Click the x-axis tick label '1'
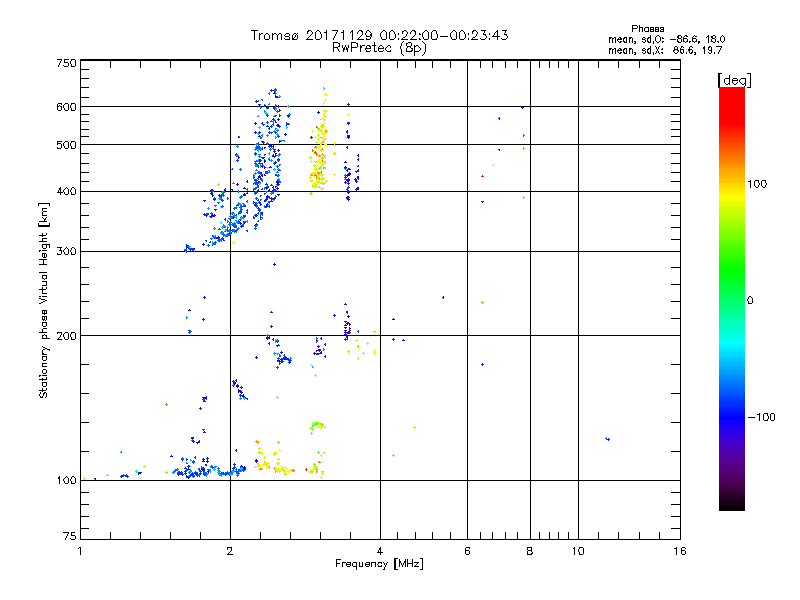This screenshot has width=800, height=600. click(80, 551)
